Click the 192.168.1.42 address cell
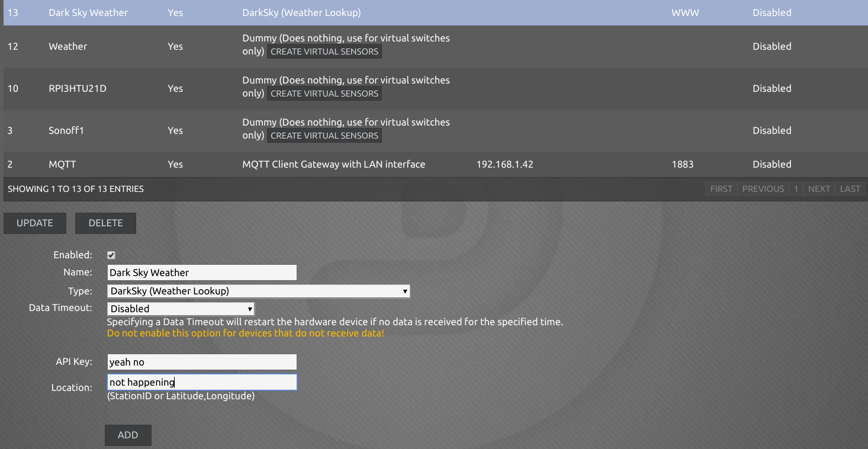 pyautogui.click(x=505, y=164)
